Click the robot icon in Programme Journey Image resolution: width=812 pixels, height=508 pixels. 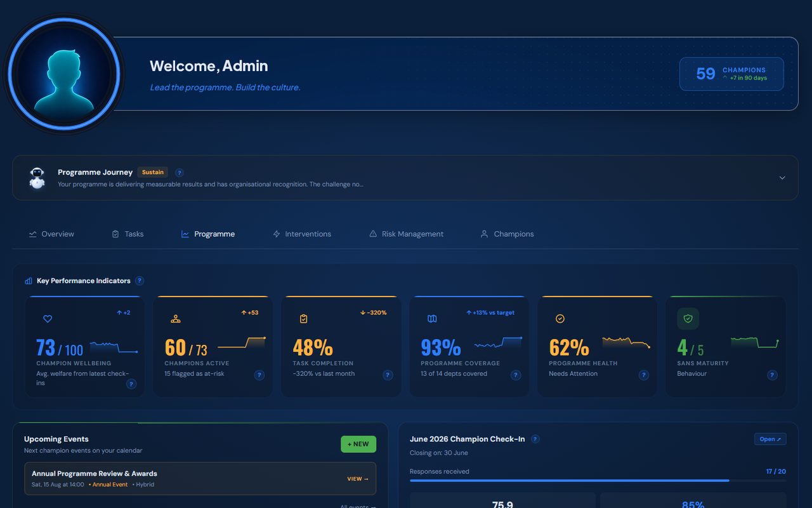point(37,178)
